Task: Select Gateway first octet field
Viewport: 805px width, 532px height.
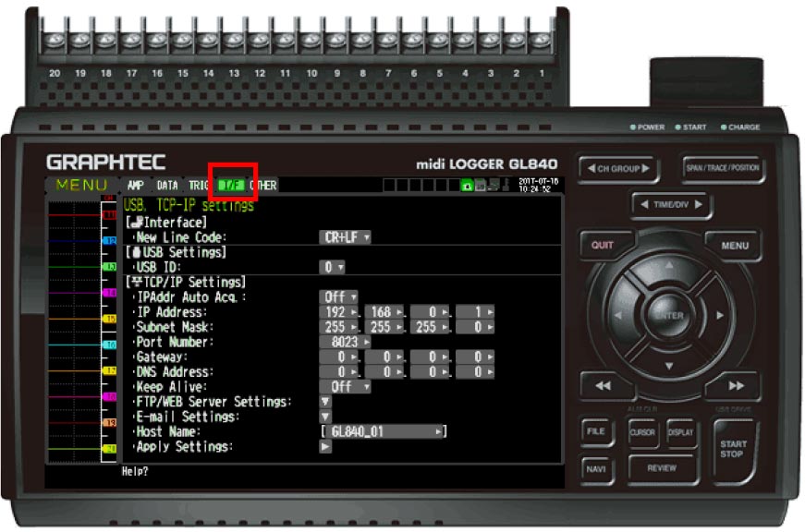Action: point(338,357)
